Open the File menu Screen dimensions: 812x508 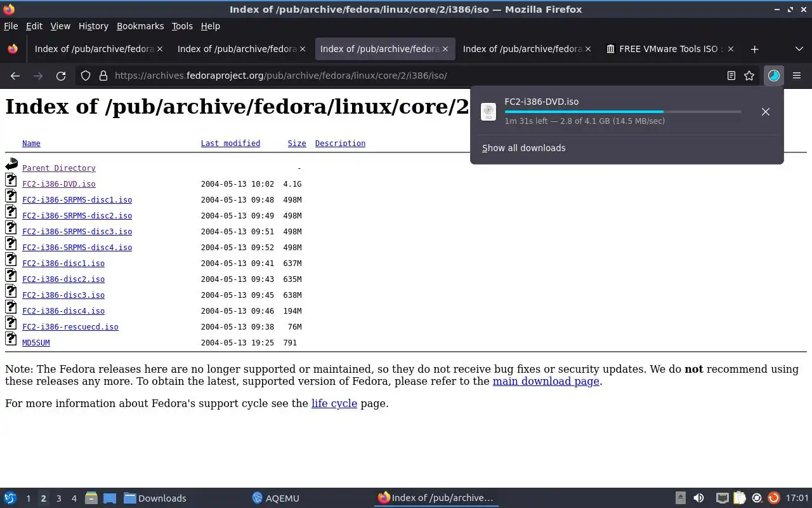click(11, 26)
